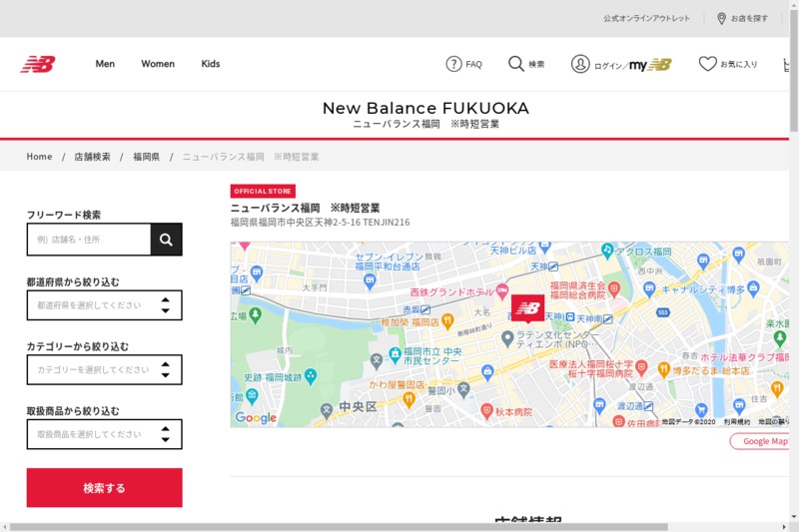Click the store locator pin icon
Viewport: 799px width, 532px height.
click(x=721, y=19)
